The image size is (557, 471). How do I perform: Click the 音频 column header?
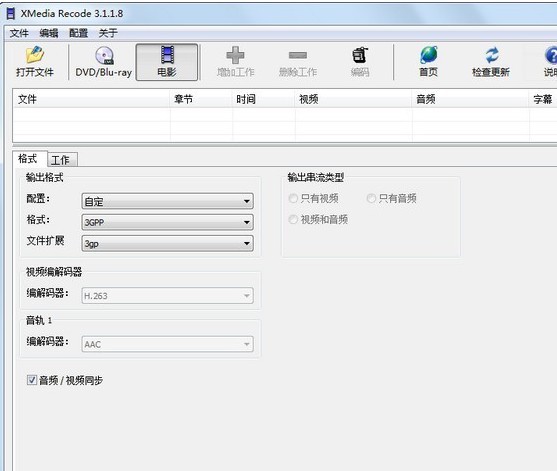click(x=471, y=99)
